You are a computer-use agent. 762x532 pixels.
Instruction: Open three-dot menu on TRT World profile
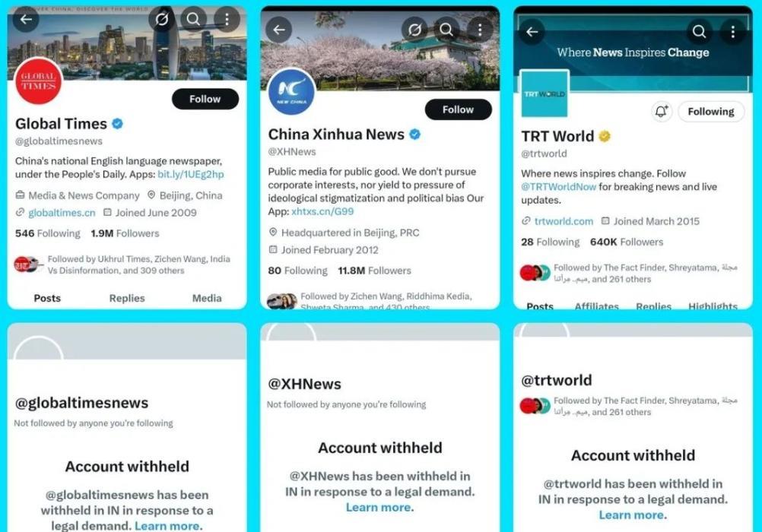coord(733,32)
